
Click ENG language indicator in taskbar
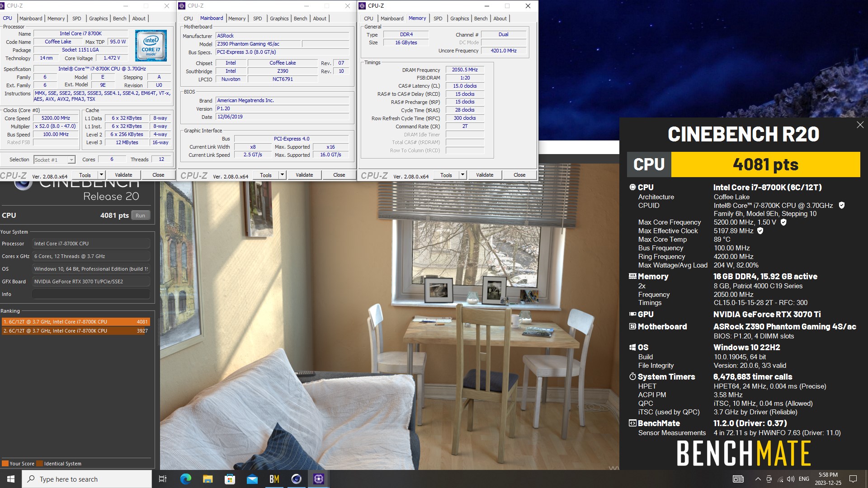tap(804, 479)
